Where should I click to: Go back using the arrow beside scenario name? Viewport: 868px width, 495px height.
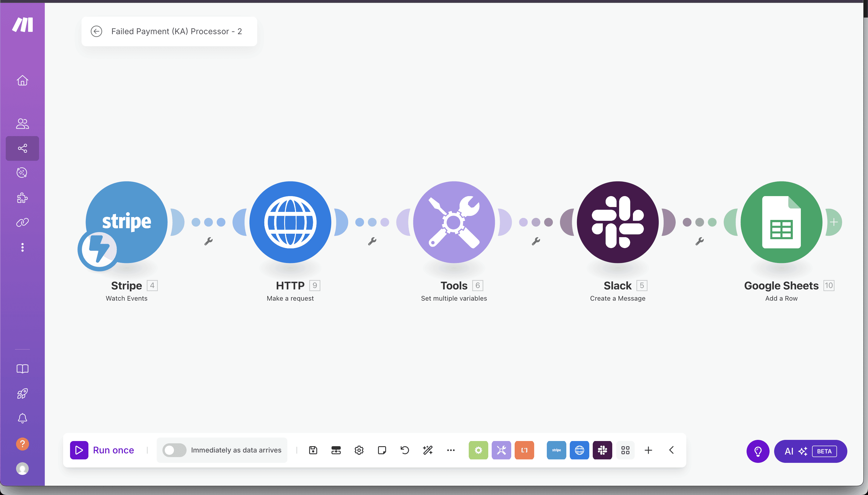pyautogui.click(x=96, y=31)
